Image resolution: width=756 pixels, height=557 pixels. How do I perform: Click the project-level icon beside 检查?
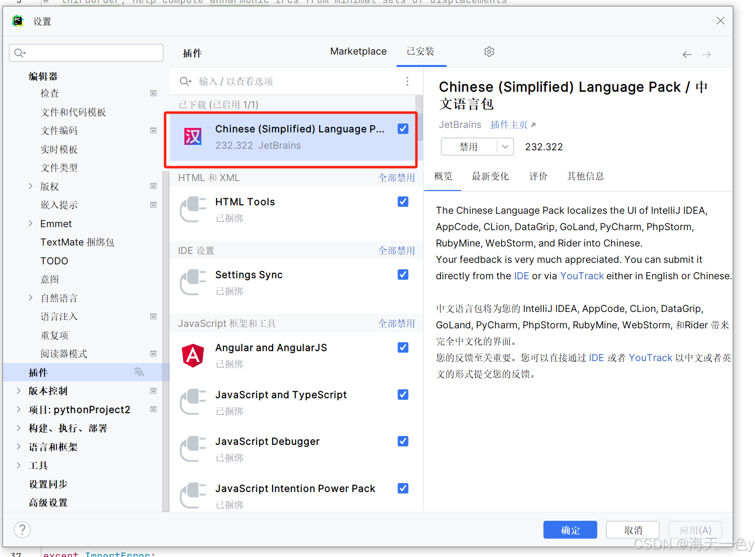point(154,93)
